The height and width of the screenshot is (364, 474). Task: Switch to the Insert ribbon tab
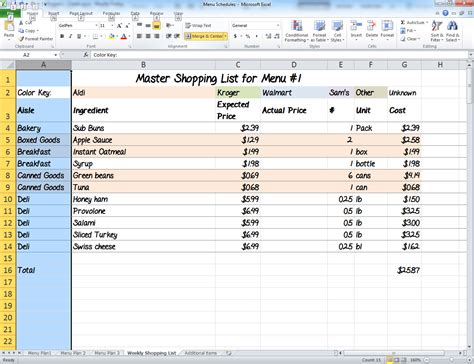[54, 13]
